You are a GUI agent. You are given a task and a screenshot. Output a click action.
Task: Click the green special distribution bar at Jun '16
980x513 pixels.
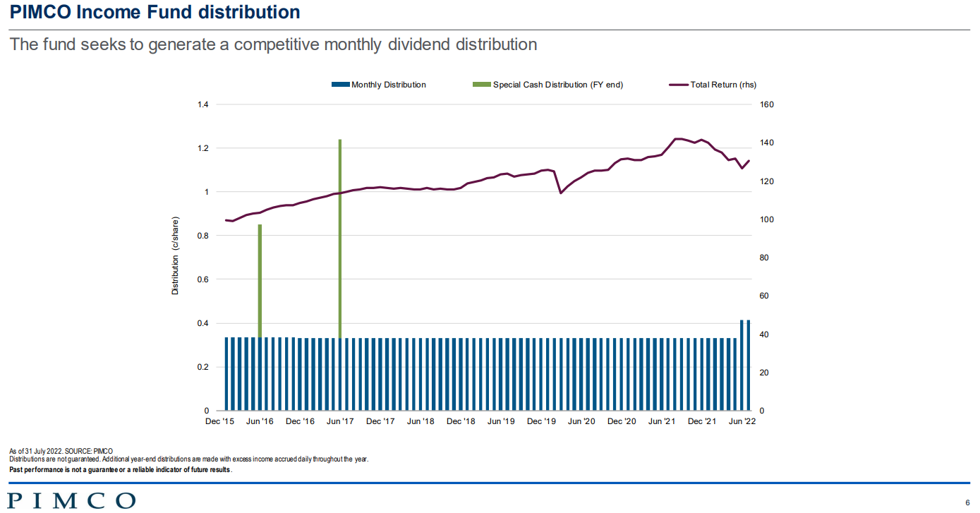(260, 280)
